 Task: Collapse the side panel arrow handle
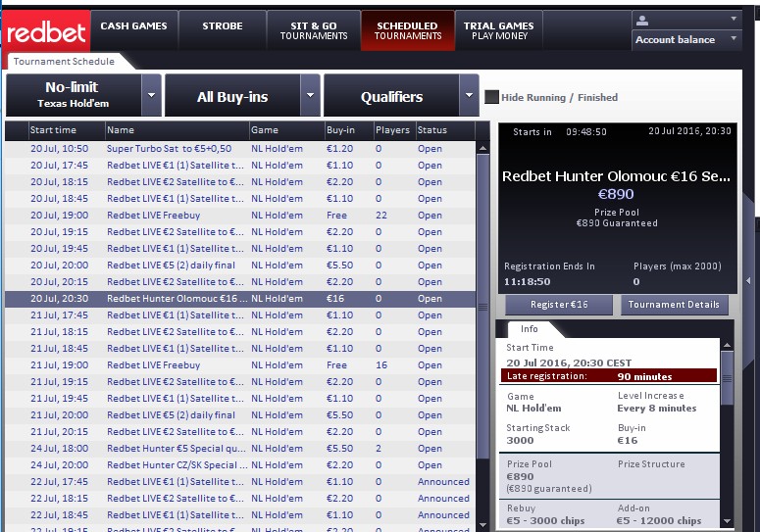coord(748,281)
